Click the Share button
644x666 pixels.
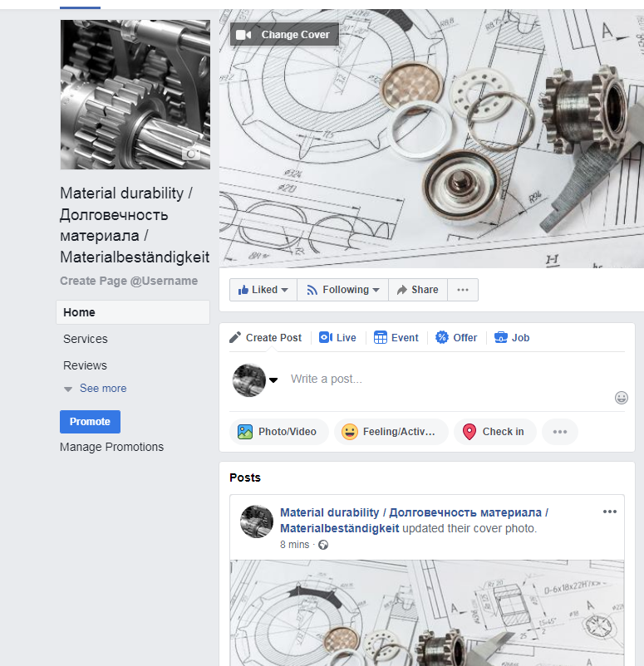coord(418,290)
